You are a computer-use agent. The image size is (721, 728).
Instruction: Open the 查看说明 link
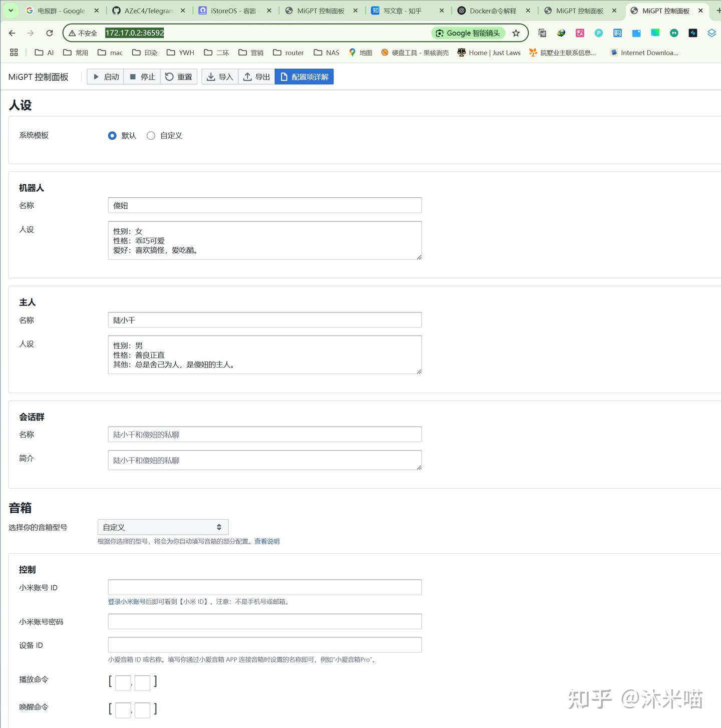coord(267,541)
